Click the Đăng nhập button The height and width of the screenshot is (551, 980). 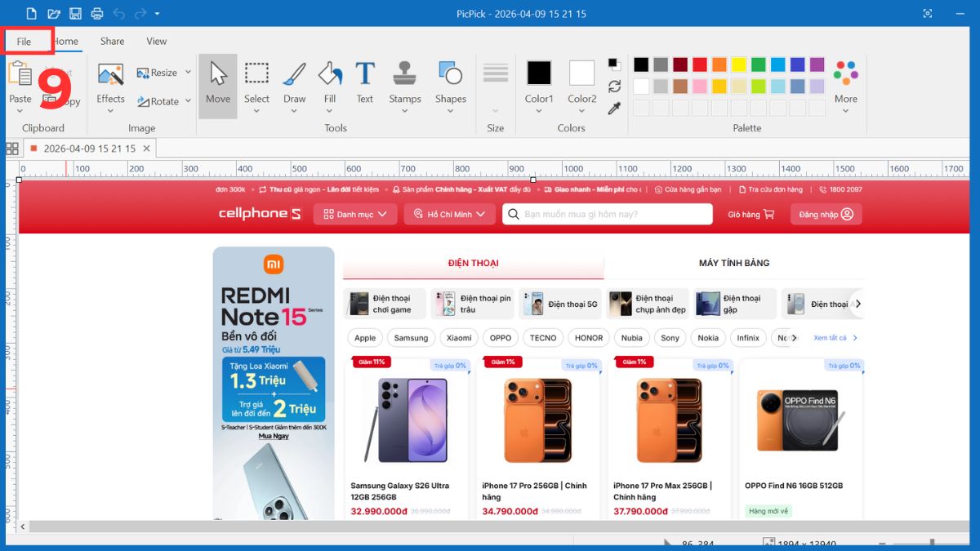pyautogui.click(x=826, y=214)
